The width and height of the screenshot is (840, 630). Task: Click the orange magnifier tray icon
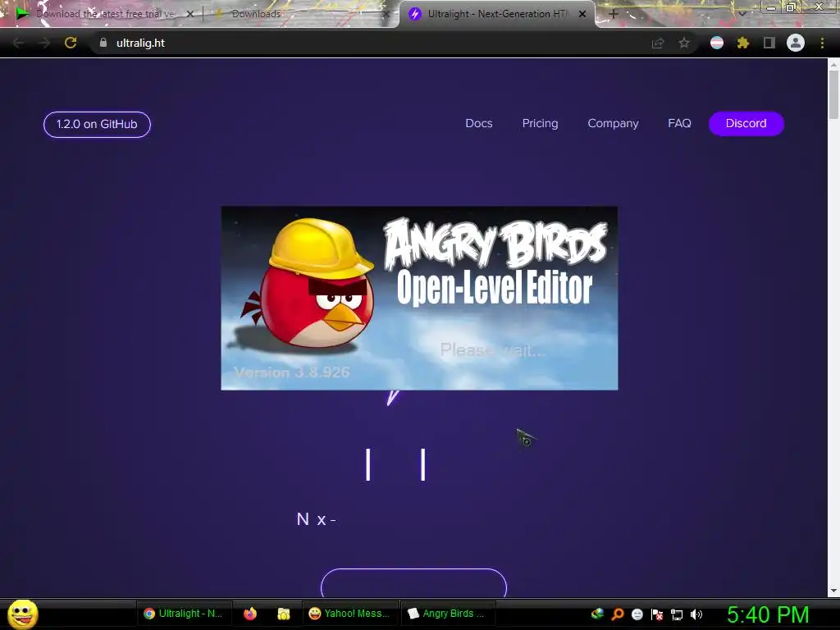[x=618, y=614]
